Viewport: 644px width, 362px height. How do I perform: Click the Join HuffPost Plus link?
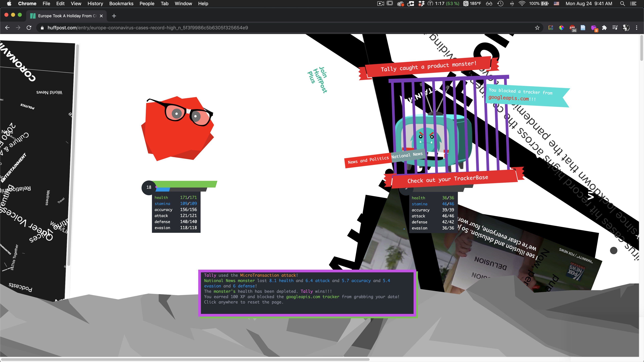317,79
